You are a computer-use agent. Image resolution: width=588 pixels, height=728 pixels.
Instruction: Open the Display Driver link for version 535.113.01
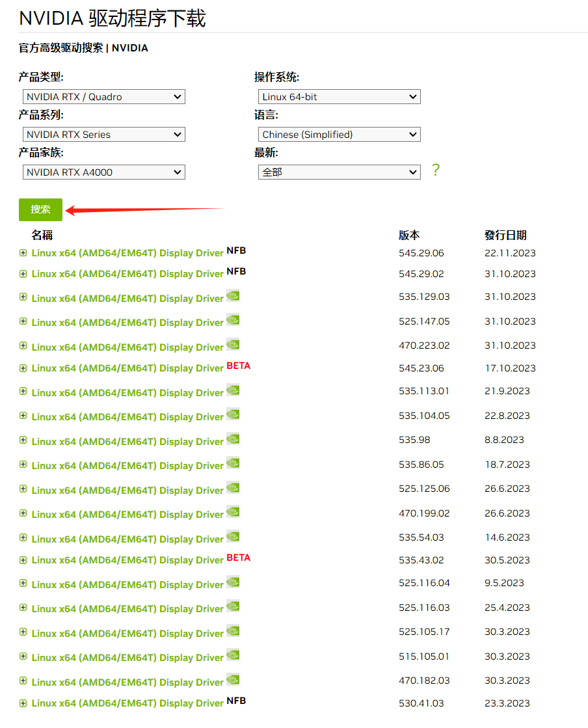pyautogui.click(x=127, y=393)
